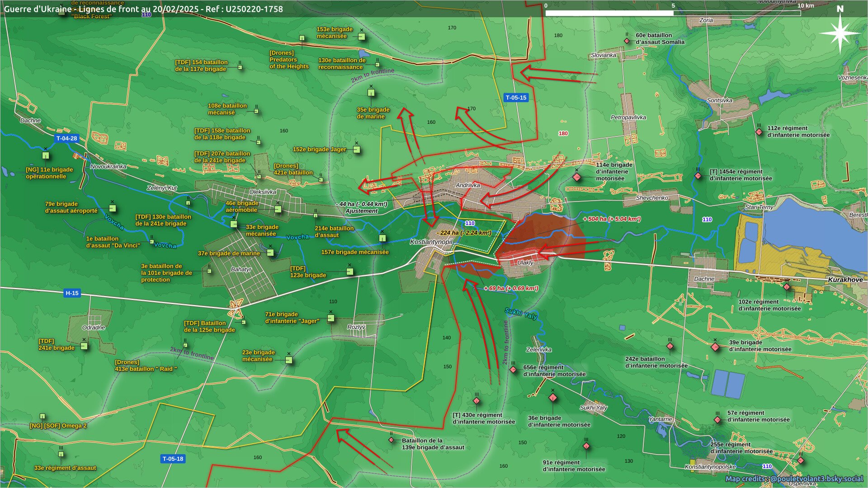Select the Shevchenko village label
The height and width of the screenshot is (488, 868).
pyautogui.click(x=652, y=198)
